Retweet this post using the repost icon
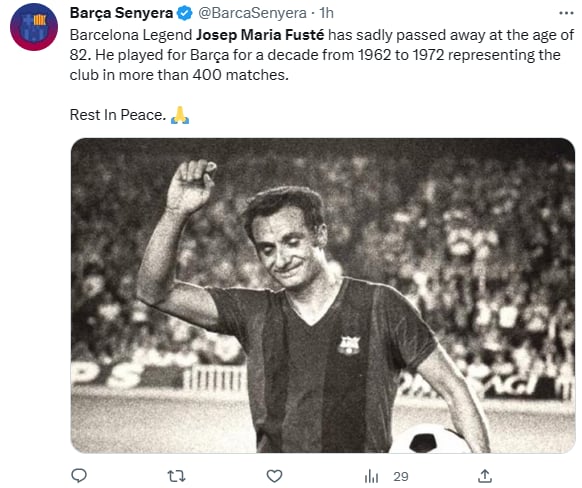Image resolution: width=582 pixels, height=488 pixels. [176, 476]
